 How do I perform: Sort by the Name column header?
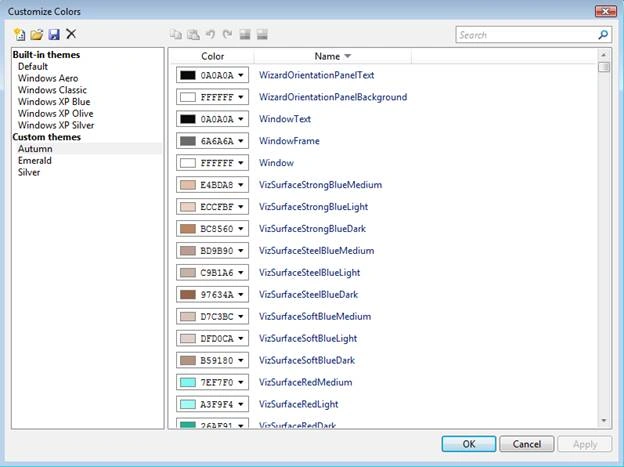[x=332, y=56]
